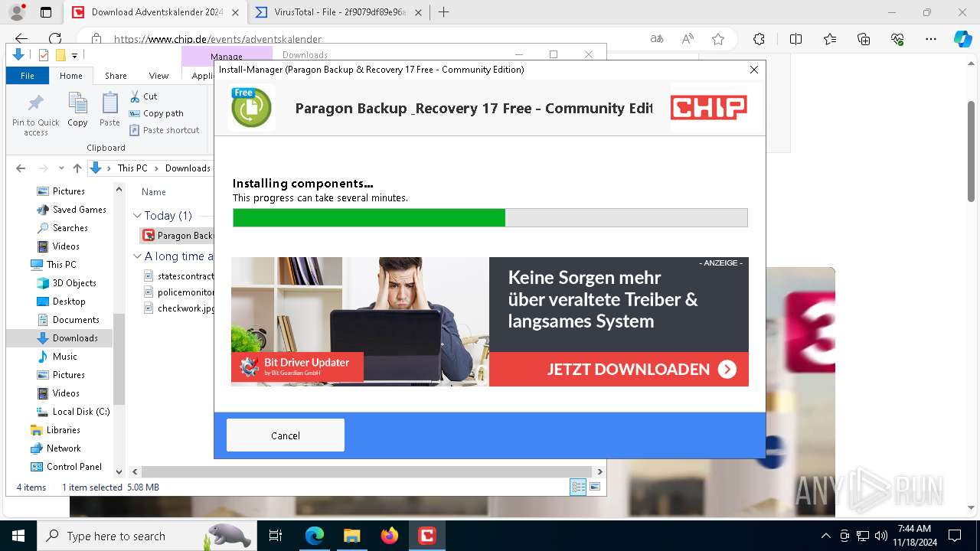Open Customize Quick Access Toolbar dropdown

[x=74, y=55]
